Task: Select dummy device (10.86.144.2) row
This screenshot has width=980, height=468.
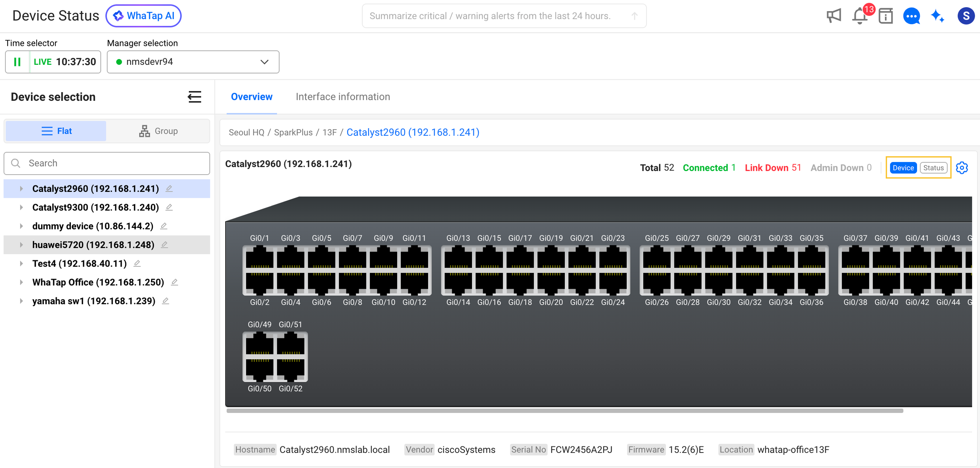Action: (107, 226)
